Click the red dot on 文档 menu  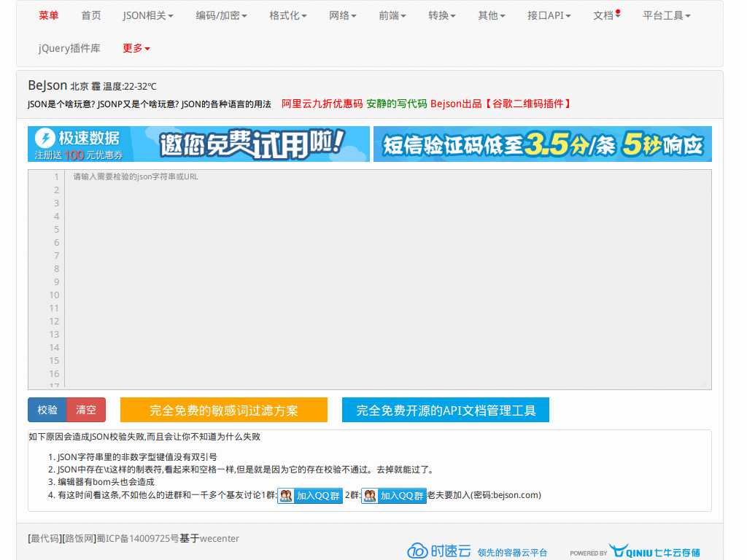[618, 12]
